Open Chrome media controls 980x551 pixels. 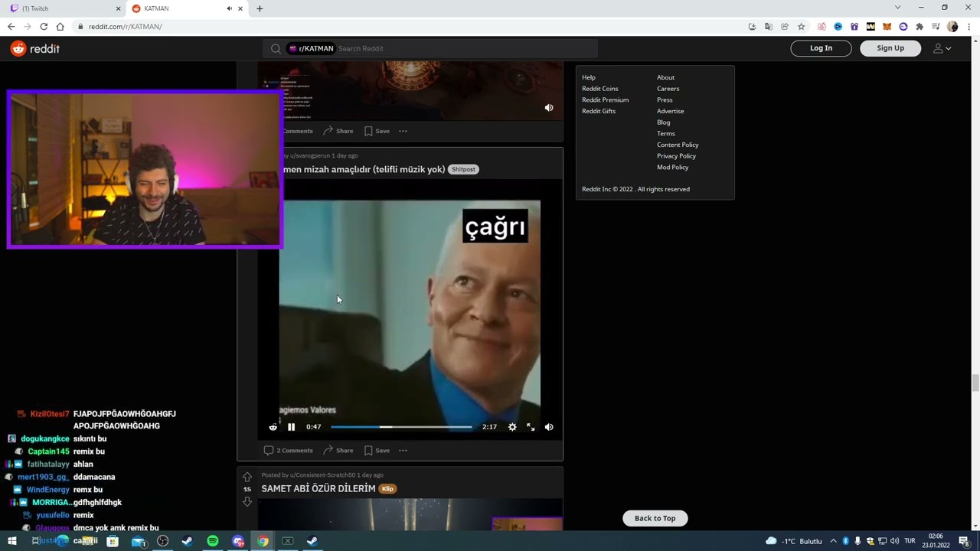(936, 26)
